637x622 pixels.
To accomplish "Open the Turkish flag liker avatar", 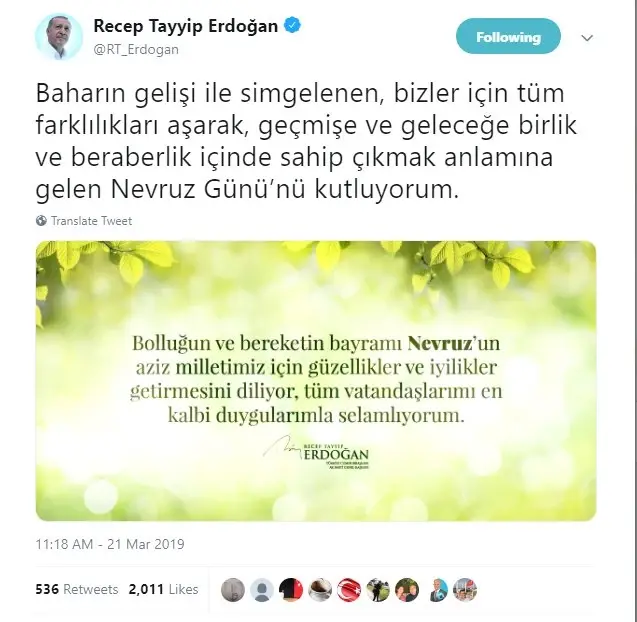I will point(349,589).
